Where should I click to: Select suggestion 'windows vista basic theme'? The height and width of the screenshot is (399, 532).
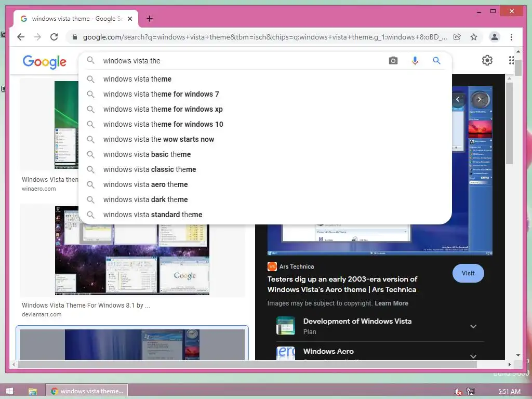[265, 154]
